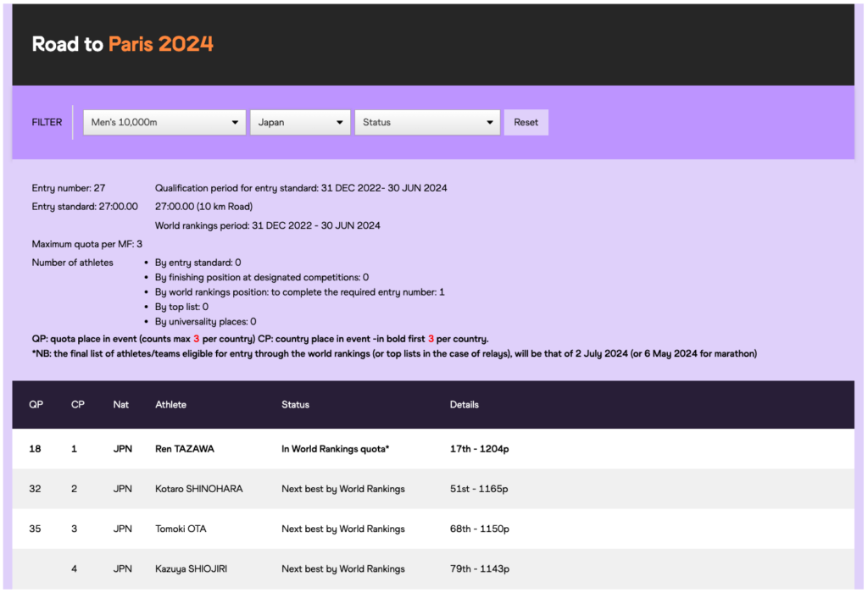This screenshot has width=868, height=593.
Task: Select athlete Ren TAZAWA
Action: (185, 449)
